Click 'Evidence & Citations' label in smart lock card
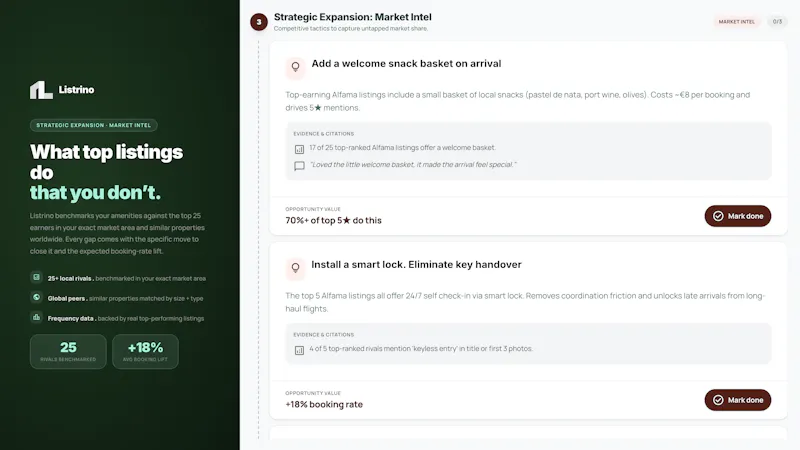The width and height of the screenshot is (800, 450). point(323,335)
